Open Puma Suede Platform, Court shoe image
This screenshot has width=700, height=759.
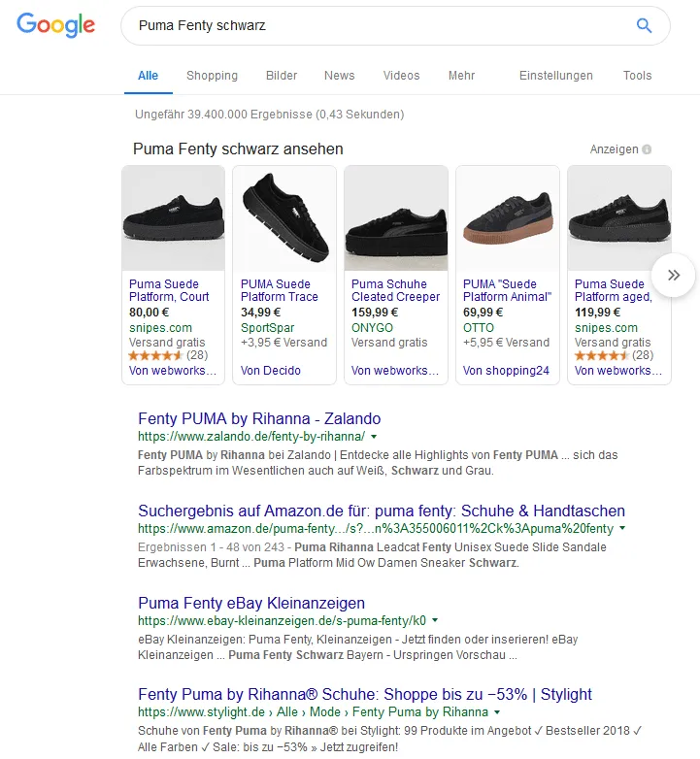click(174, 218)
